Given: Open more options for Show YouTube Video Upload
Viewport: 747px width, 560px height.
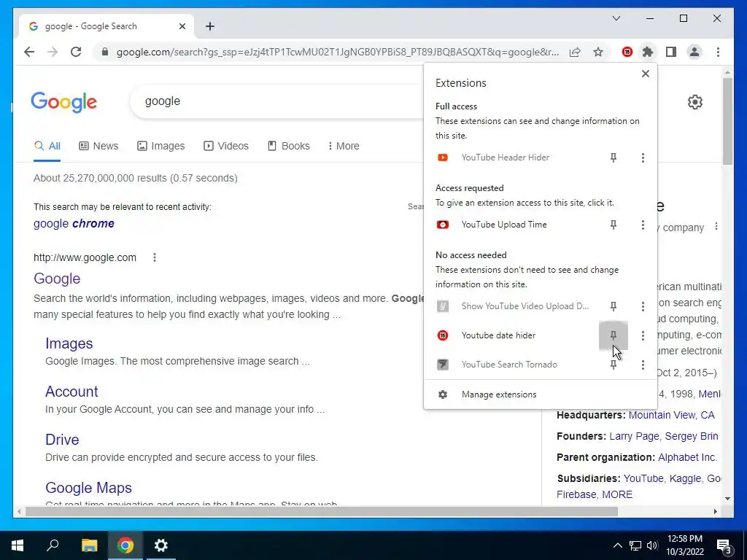Looking at the screenshot, I should [643, 306].
